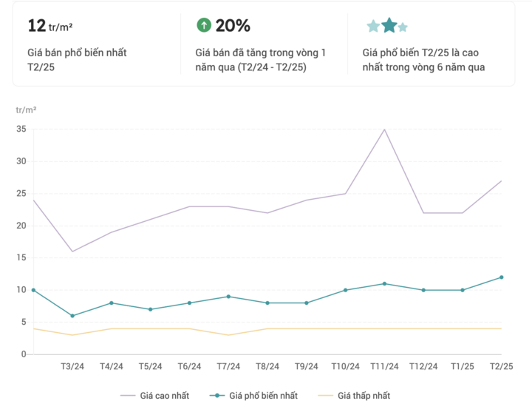Click the T12/24 x-axis label

[x=423, y=366]
